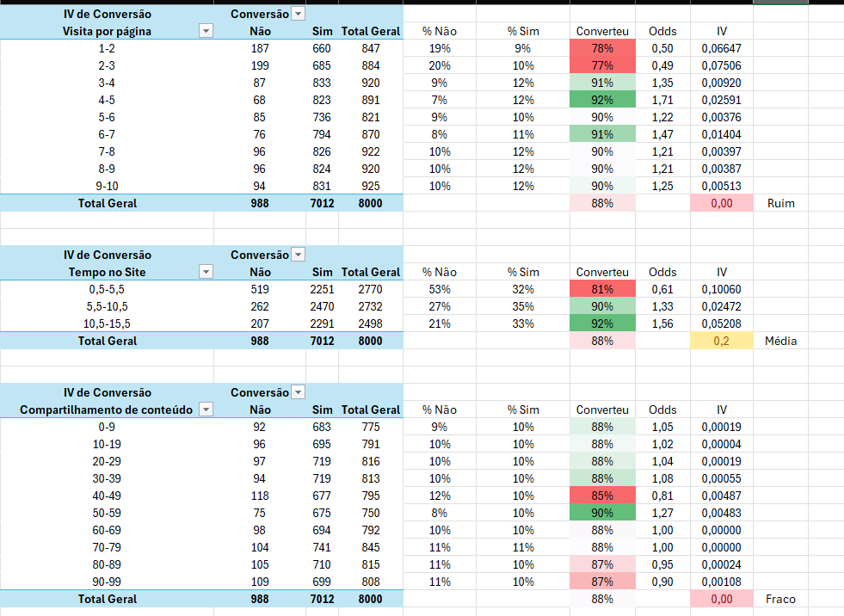The height and width of the screenshot is (616, 844).
Task: Expand the Tempo no Site filter dropdown
Action: (206, 272)
